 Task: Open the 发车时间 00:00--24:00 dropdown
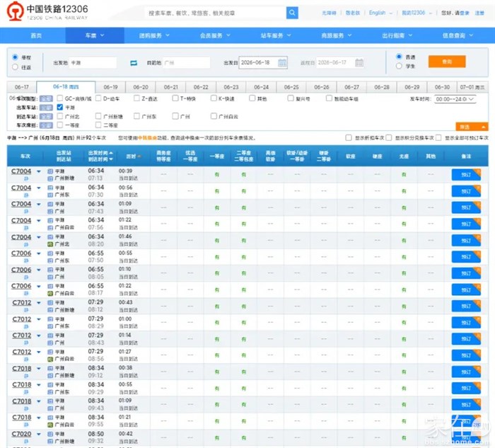pyautogui.click(x=455, y=99)
